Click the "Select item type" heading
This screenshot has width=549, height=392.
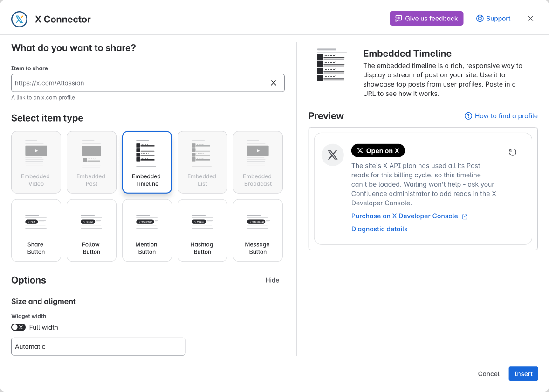(x=47, y=118)
